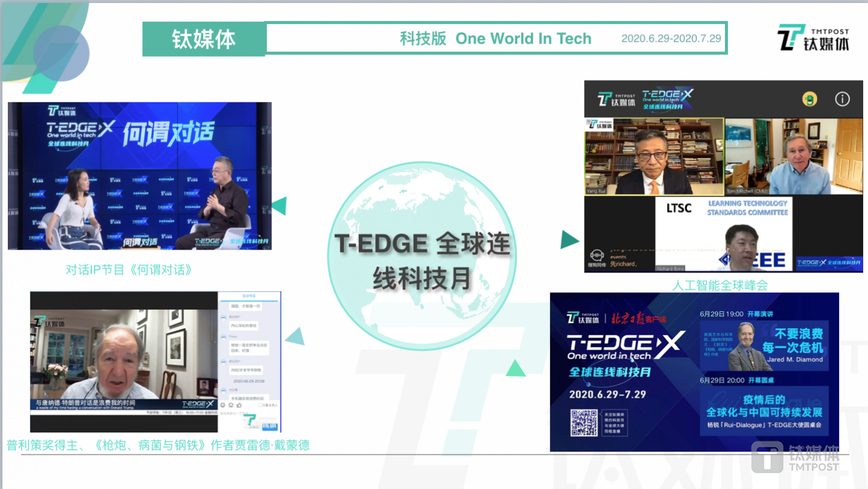Click the gift icon in the live chat panel
The image size is (868, 489).
point(231,405)
